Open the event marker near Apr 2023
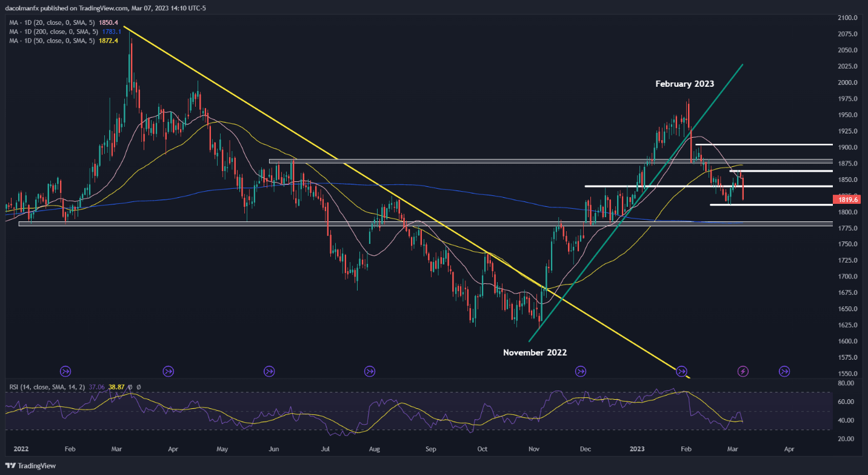 coord(784,371)
